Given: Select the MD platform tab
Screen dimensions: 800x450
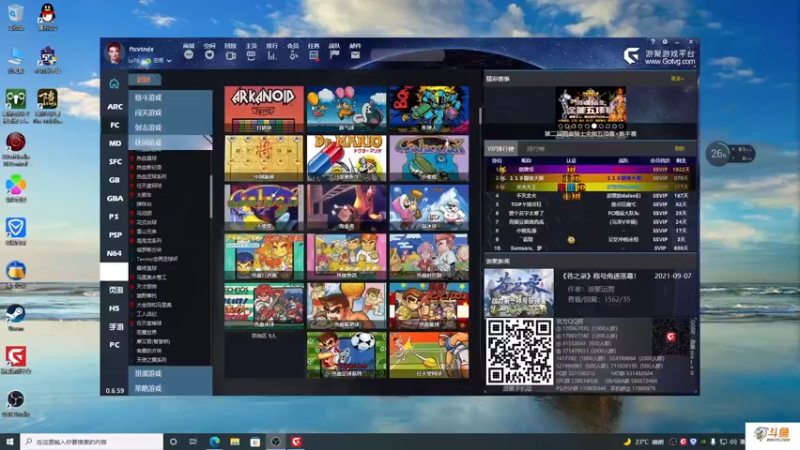Looking at the screenshot, I should (114, 143).
